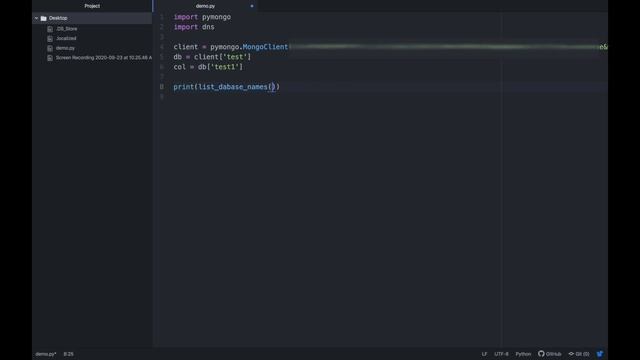
Task: Open the .DS_Store file
Action: 67,29
